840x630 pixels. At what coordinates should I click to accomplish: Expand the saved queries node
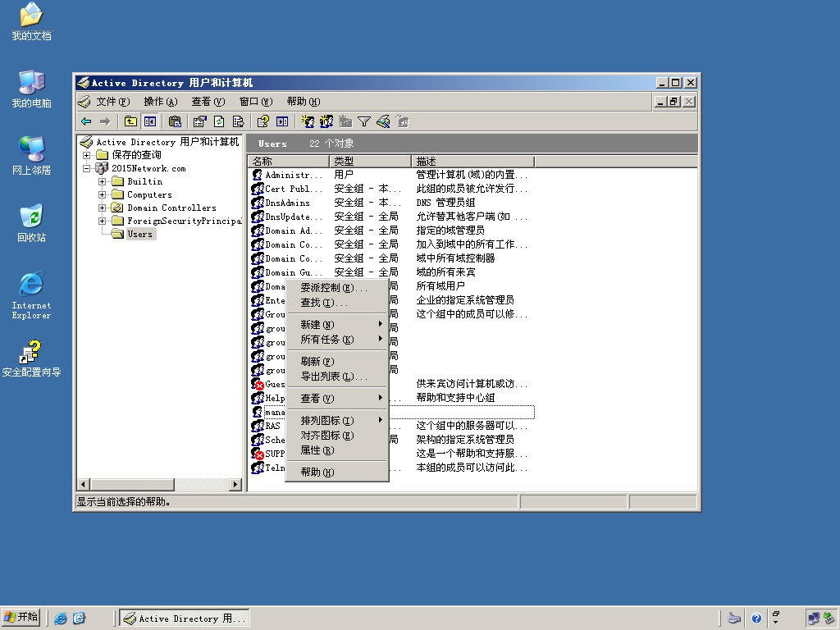86,155
